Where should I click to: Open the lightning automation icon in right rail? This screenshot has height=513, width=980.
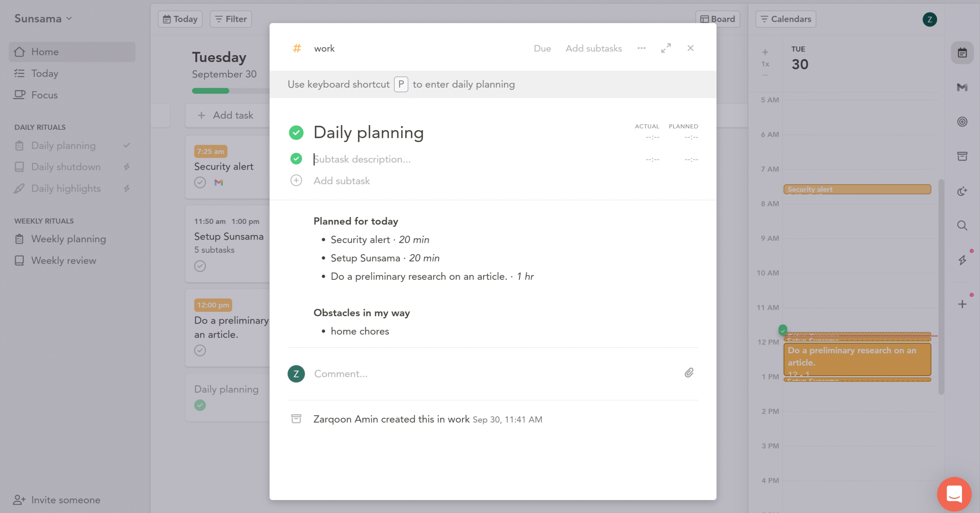tap(962, 260)
